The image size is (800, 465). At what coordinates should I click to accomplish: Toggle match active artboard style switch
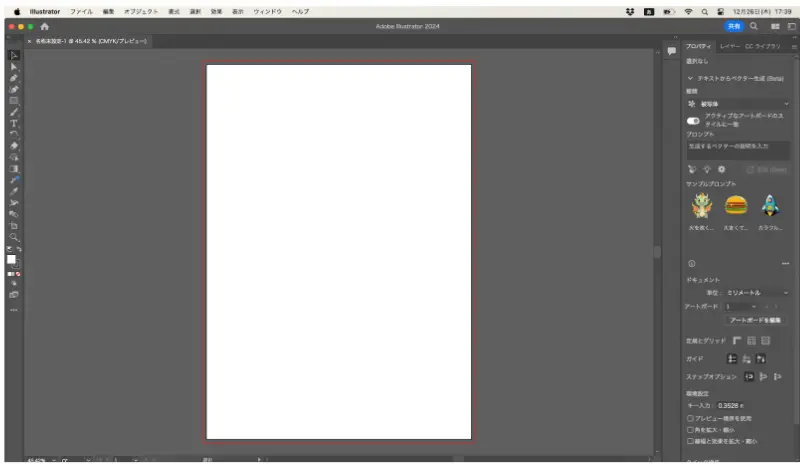[693, 121]
